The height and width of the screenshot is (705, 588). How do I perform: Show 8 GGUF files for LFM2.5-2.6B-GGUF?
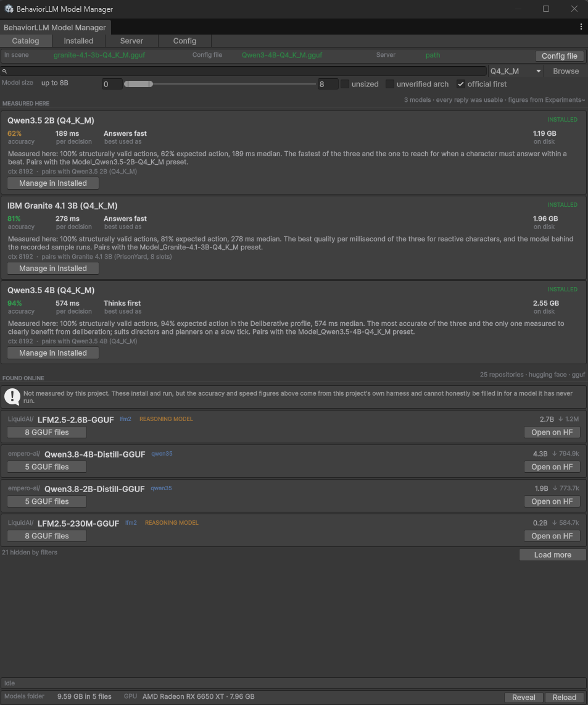click(x=47, y=432)
